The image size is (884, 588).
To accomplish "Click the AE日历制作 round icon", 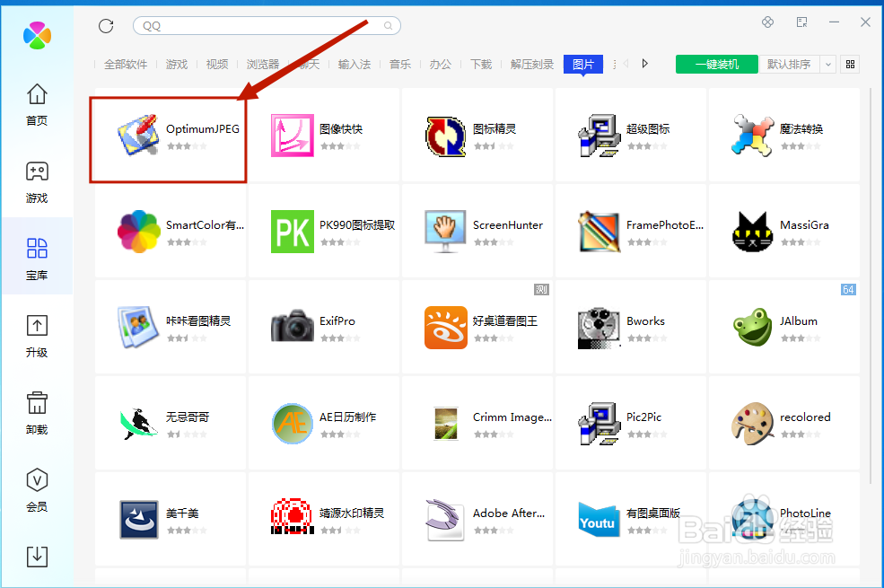I will click(292, 424).
